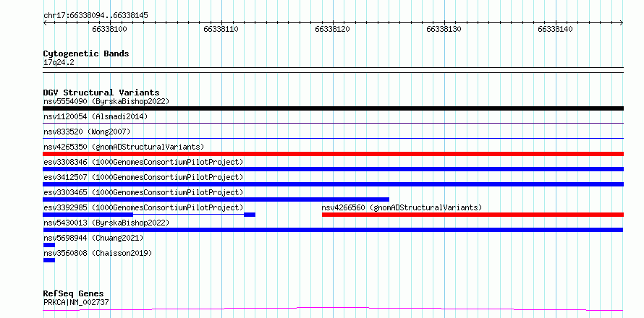Open esv3308346 1000Genomes variant label
This screenshot has width=644, height=318.
click(143, 162)
